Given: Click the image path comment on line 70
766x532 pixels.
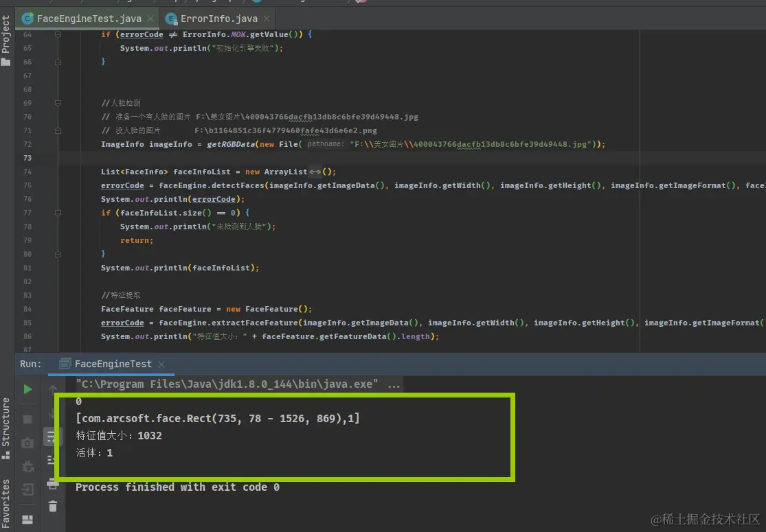Looking at the screenshot, I should tap(260, 117).
